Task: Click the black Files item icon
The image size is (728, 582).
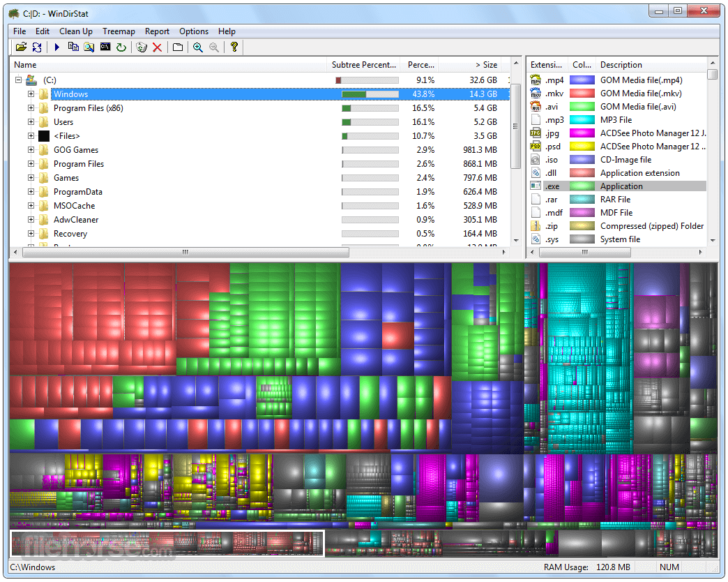Action: (x=44, y=135)
